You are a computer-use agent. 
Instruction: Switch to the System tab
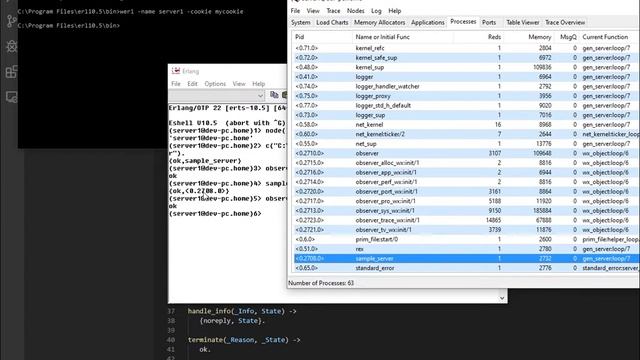(x=301, y=22)
